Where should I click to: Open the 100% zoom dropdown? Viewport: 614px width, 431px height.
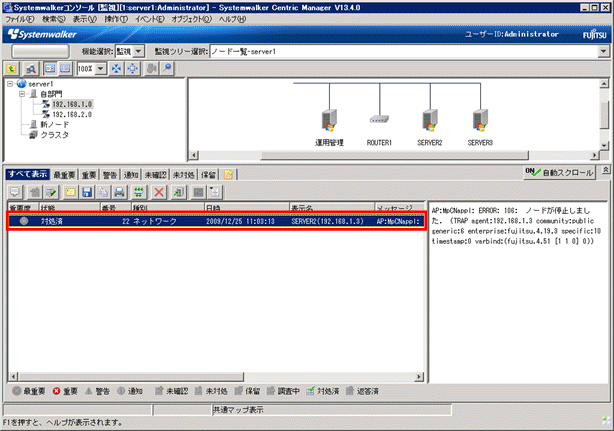(x=101, y=69)
